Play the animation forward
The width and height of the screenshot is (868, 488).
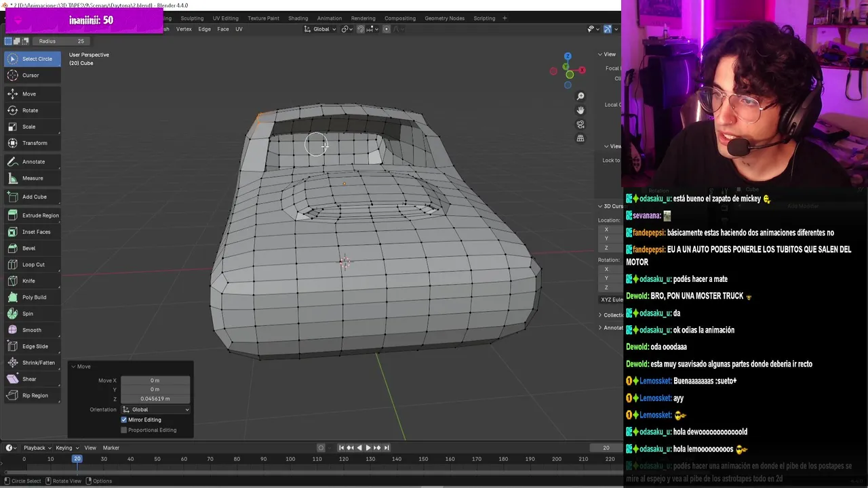(368, 447)
